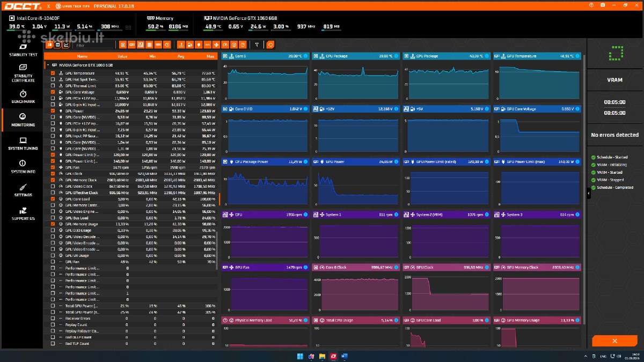Toggle the square icon on Core 0 VID graph
The image size is (644, 362).
[x=226, y=109]
